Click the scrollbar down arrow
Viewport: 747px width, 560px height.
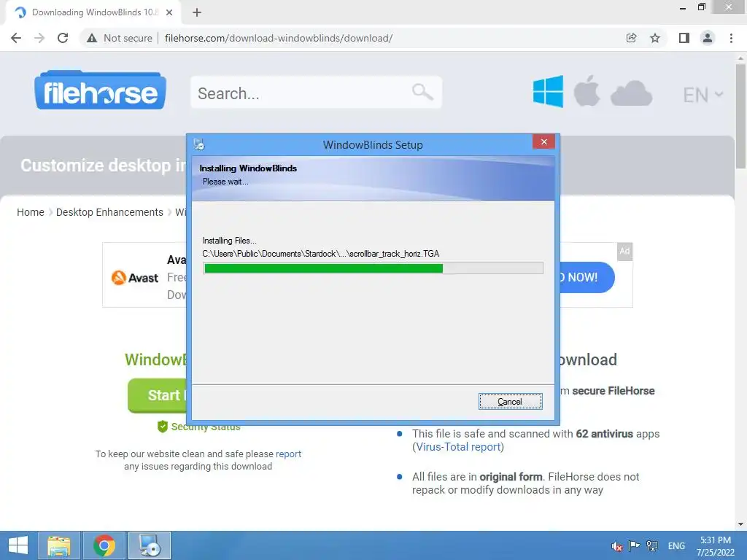click(x=740, y=524)
